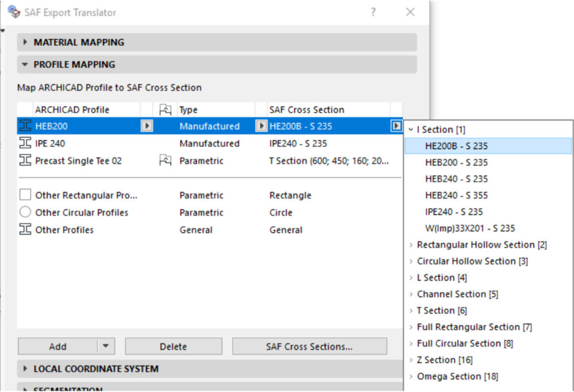Click the SAF Cross Section column header
The height and width of the screenshot is (392, 574).
coord(328,110)
